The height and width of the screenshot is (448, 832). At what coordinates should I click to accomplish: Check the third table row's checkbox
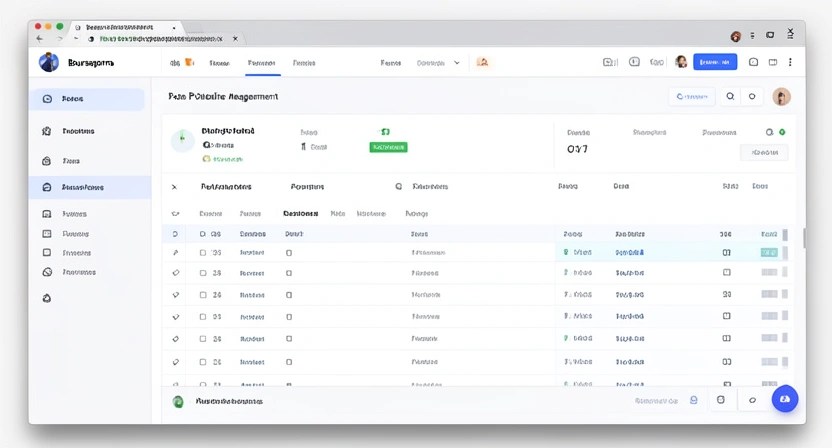[x=202, y=295]
